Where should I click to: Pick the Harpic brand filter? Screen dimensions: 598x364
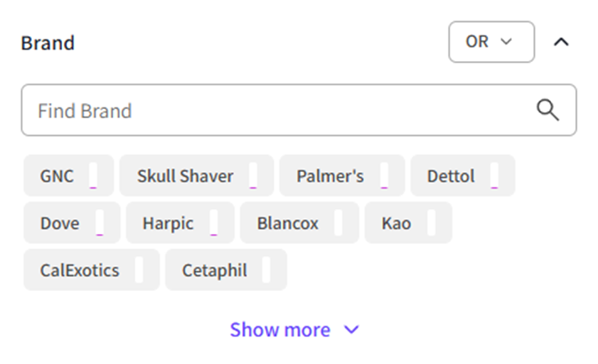(179, 223)
